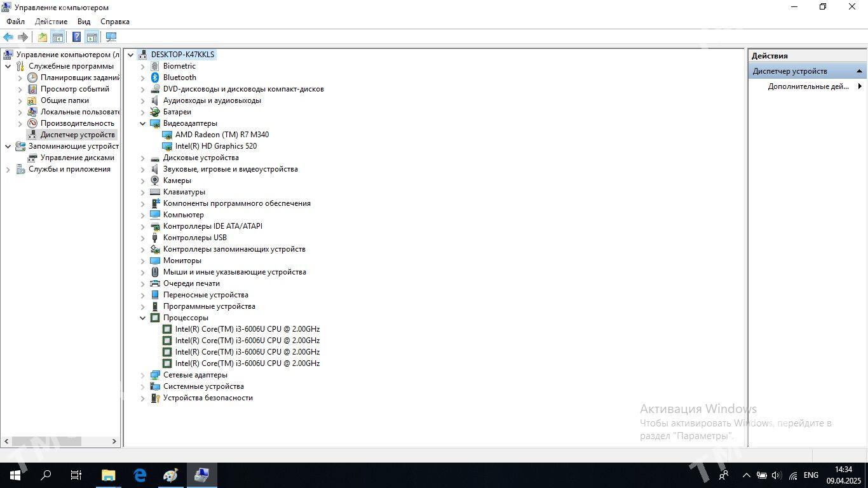868x488 pixels.
Task: Click the Biometric fingerprint icon
Action: point(155,66)
